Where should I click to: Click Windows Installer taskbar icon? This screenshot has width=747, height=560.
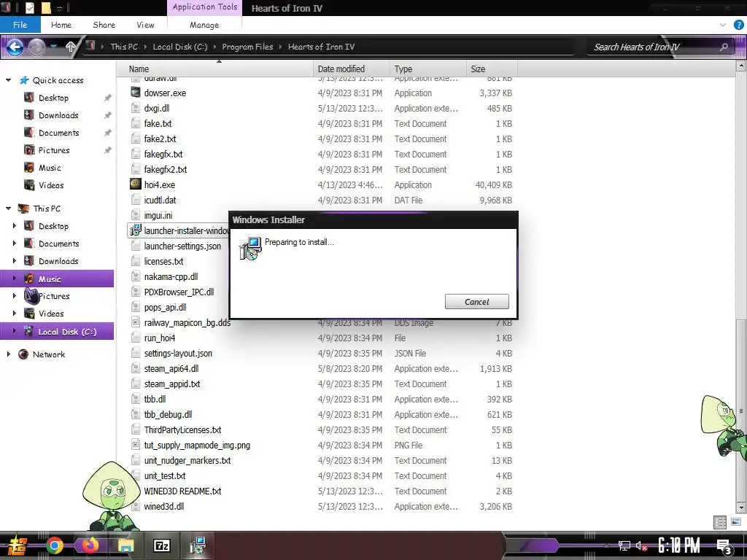197,545
